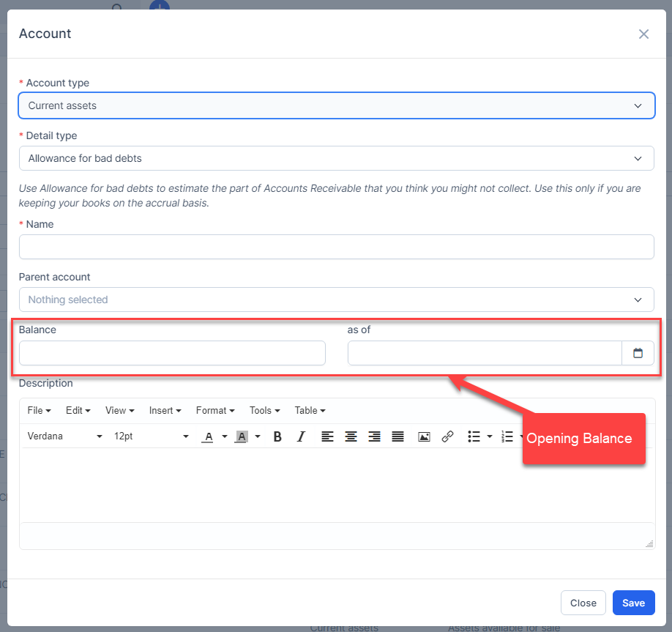672x632 pixels.
Task: Open the Parent account selector
Action: coord(336,300)
